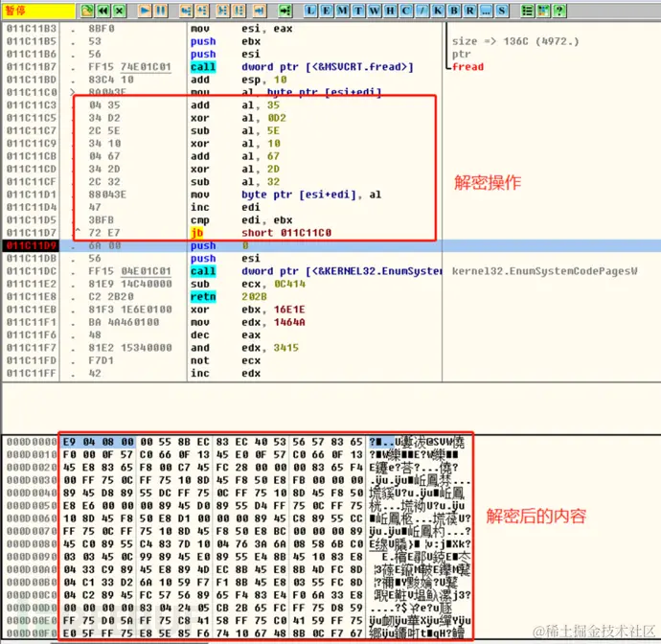Click the green Go to address icon
The height and width of the screenshot is (644, 661).
(x=285, y=11)
